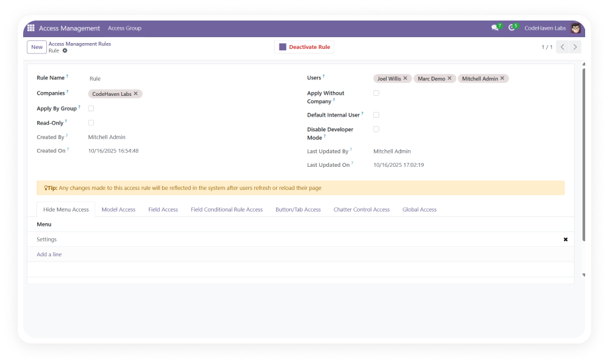Switch to the Model Access tab
This screenshot has width=609, height=364.
(x=118, y=209)
